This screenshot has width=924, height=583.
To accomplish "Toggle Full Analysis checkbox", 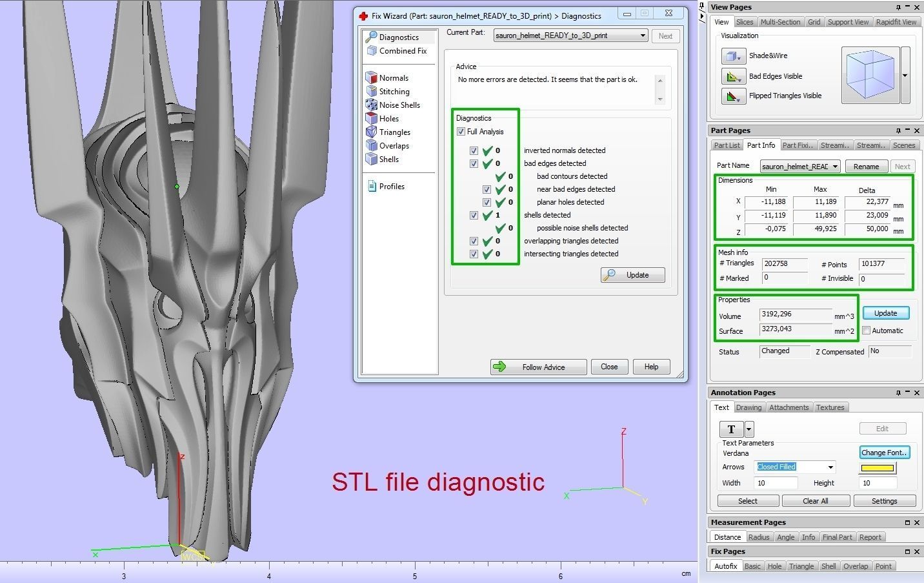I will pyautogui.click(x=461, y=132).
